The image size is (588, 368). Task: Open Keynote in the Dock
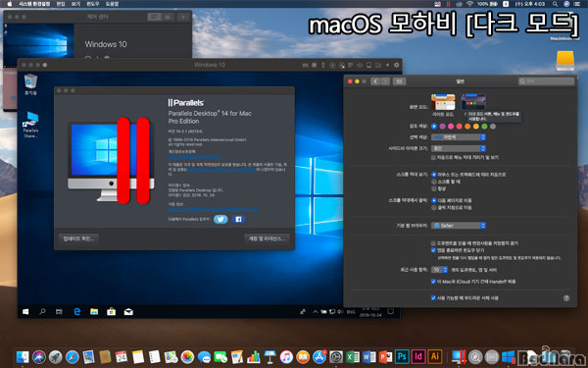pos(270,357)
